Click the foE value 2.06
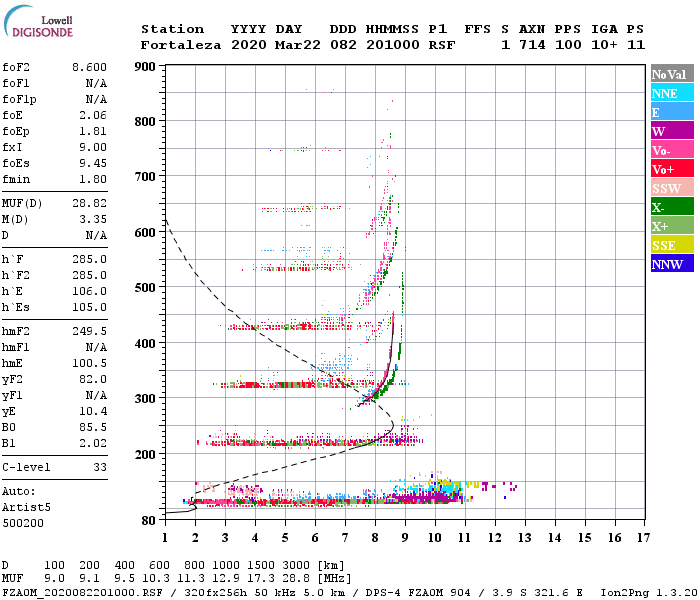The height and width of the screenshot is (600, 700). 93,115
